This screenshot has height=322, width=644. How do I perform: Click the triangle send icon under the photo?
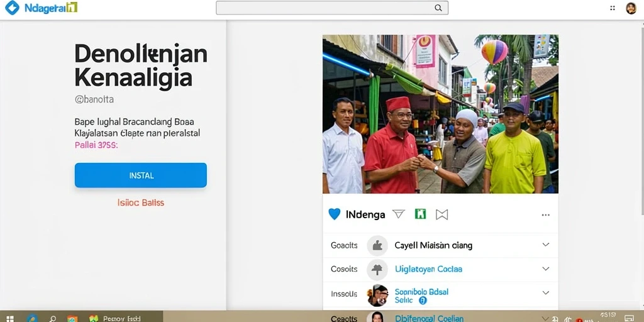pos(398,214)
